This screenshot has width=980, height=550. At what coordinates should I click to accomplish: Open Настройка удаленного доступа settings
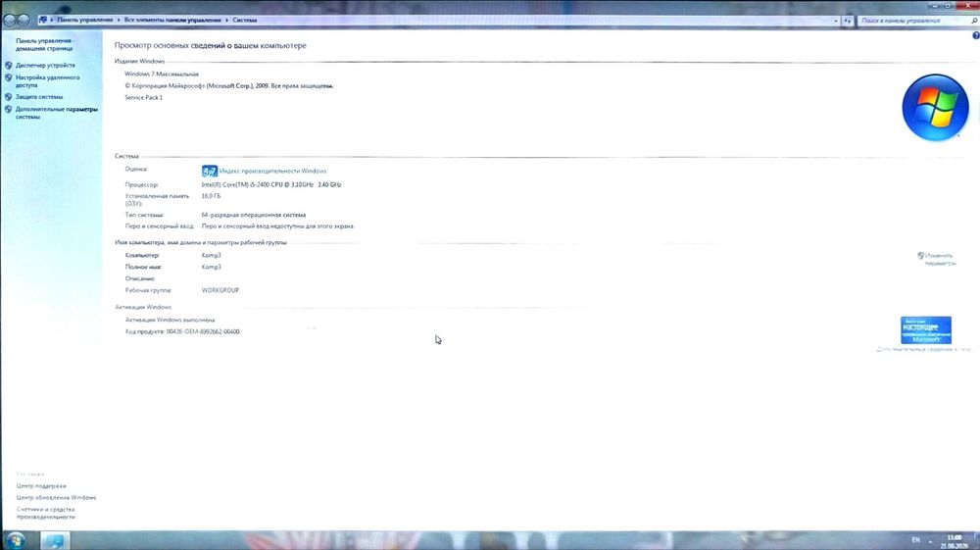[47, 81]
